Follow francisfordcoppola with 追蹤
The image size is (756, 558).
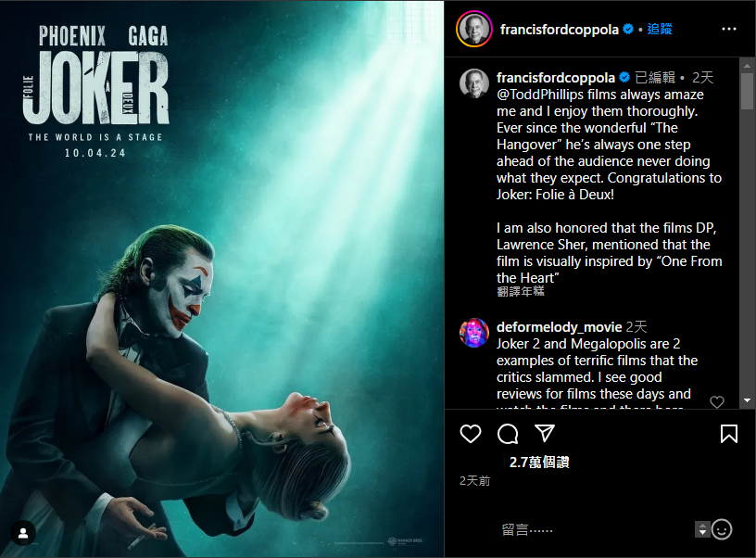[x=660, y=29]
